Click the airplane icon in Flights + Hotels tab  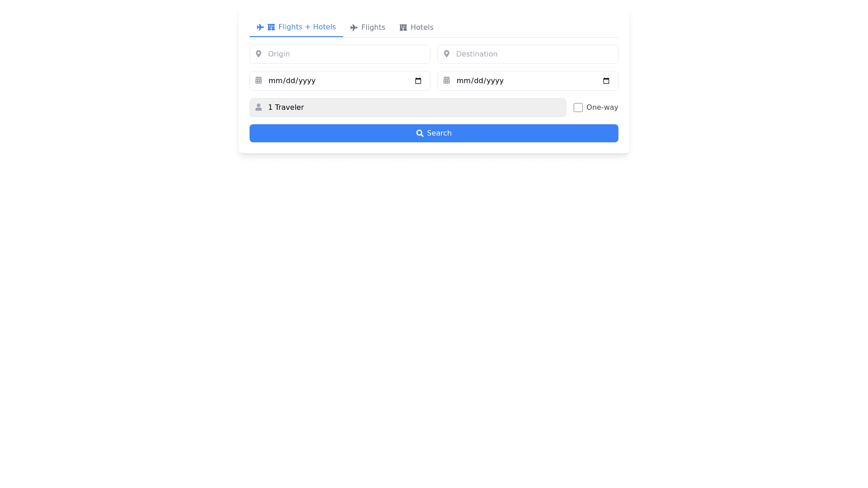tap(260, 27)
